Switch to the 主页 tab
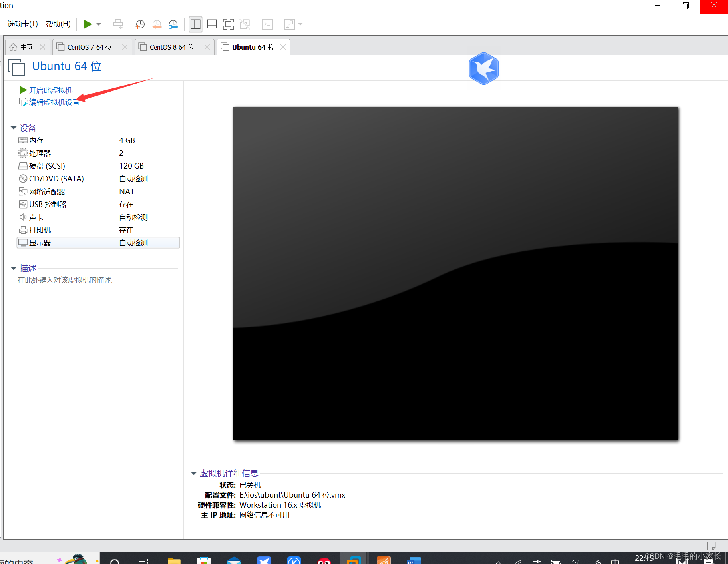 pyautogui.click(x=26, y=47)
